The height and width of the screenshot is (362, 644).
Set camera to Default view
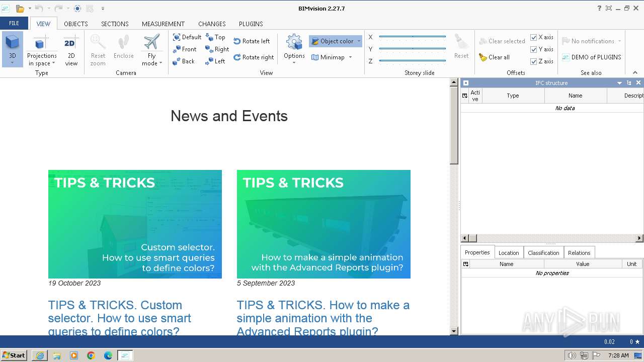click(187, 37)
